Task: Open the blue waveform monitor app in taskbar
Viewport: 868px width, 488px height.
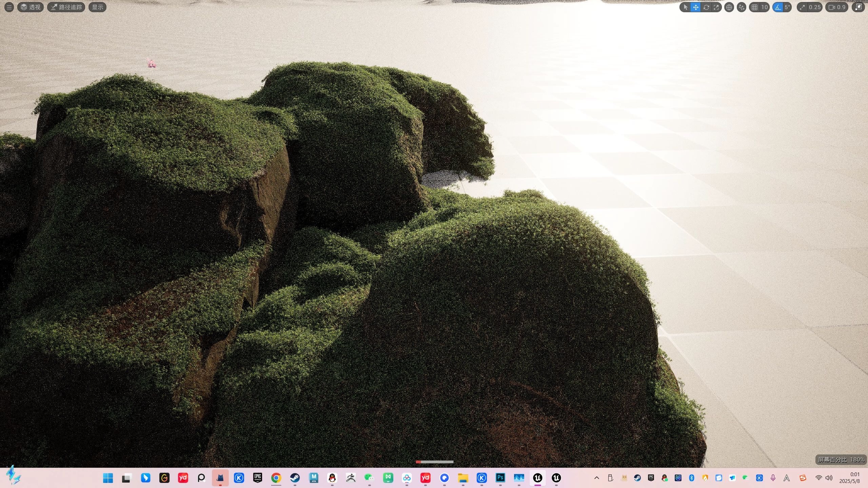Action: tap(519, 478)
